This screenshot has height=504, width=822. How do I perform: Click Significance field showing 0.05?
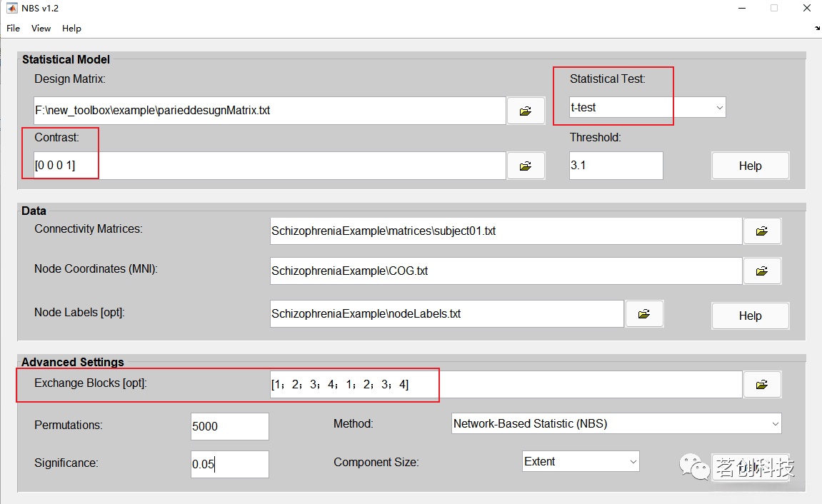pos(230,464)
